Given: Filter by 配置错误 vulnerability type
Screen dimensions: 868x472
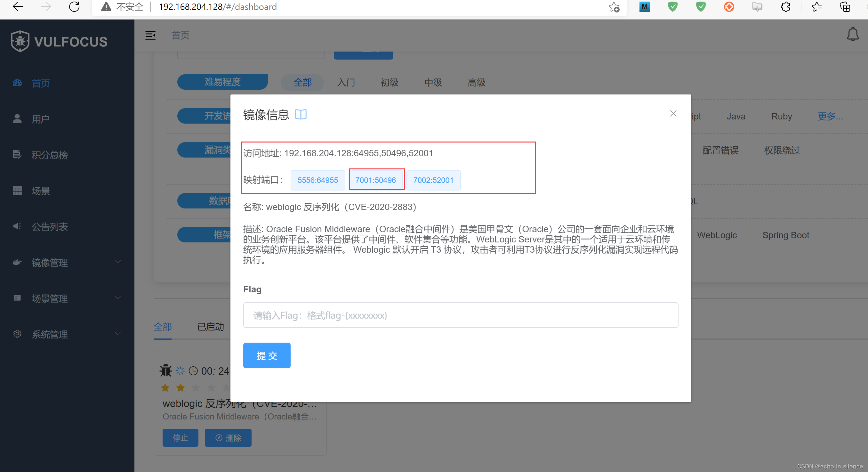Looking at the screenshot, I should [x=721, y=150].
